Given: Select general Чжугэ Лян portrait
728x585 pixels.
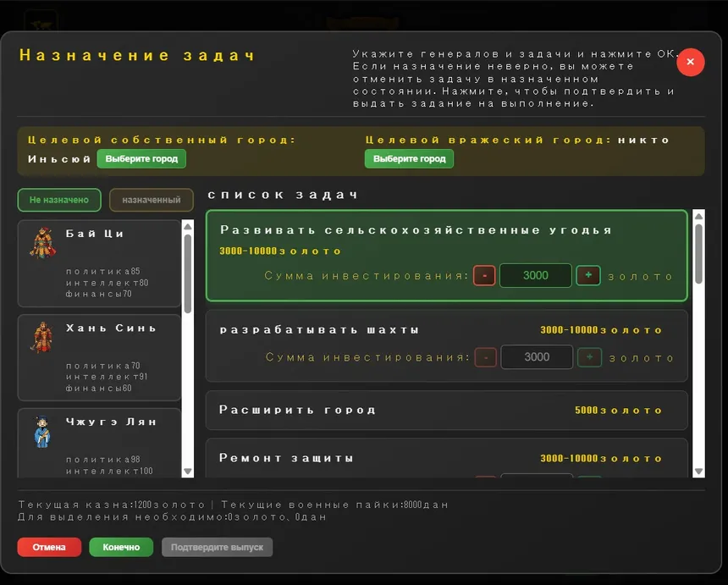Looking at the screenshot, I should [x=42, y=432].
